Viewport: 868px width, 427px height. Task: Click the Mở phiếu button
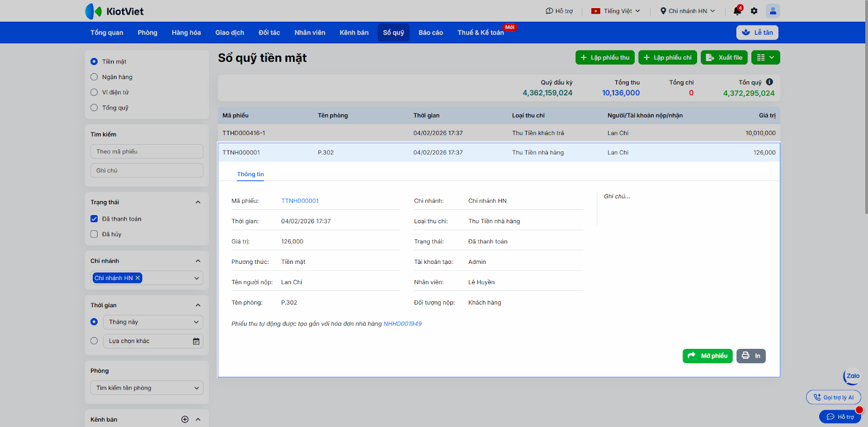707,356
